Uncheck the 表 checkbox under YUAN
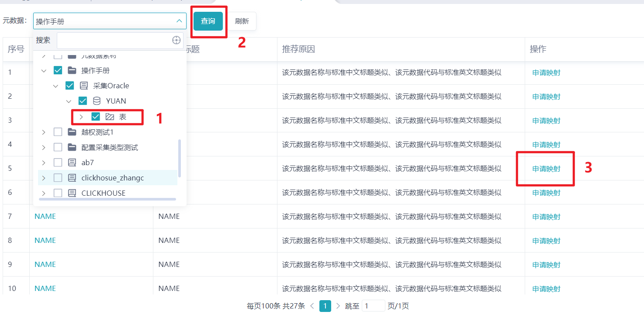Viewport: 644px width, 315px height. click(96, 117)
